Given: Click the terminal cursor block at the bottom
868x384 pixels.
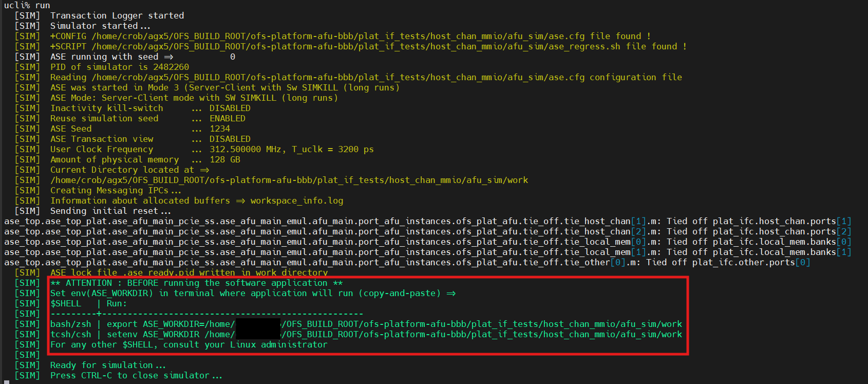Looking at the screenshot, I should point(6,382).
